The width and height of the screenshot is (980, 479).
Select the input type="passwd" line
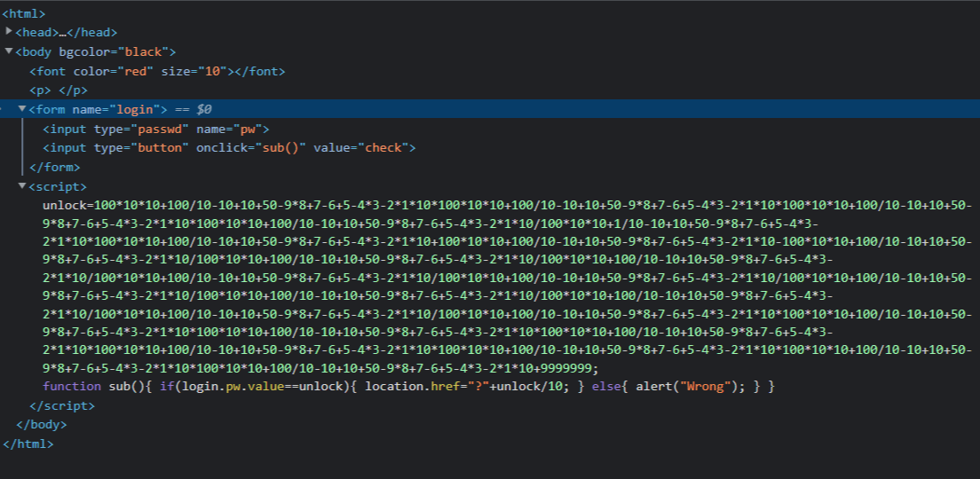[155, 130]
